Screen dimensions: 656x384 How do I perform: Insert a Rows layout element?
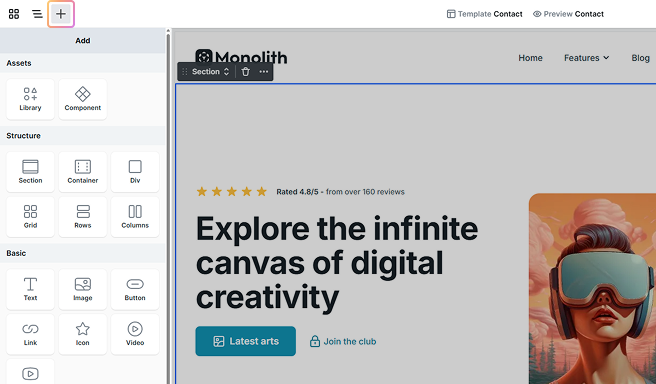pyautogui.click(x=83, y=217)
